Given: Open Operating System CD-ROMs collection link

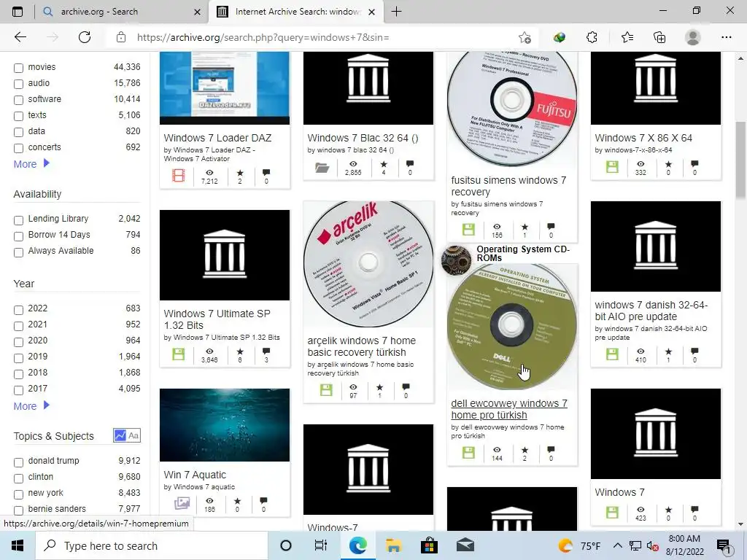Looking at the screenshot, I should point(523,253).
